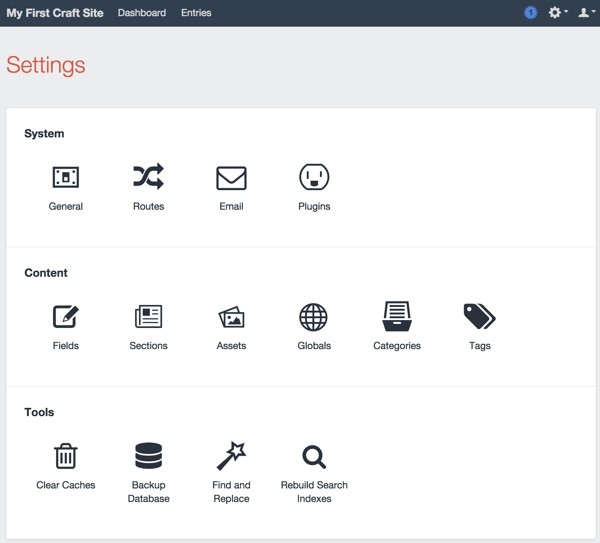Click the blue update notification badge
Image resolution: width=600 pixels, height=543 pixels.
click(530, 13)
